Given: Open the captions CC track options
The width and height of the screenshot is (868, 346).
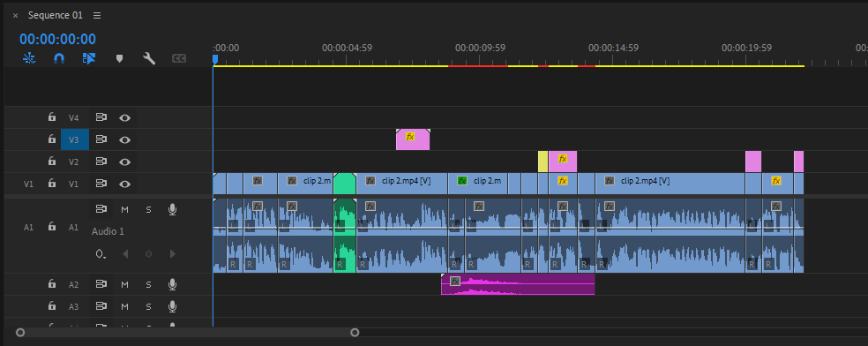Looking at the screenshot, I should coord(179,58).
